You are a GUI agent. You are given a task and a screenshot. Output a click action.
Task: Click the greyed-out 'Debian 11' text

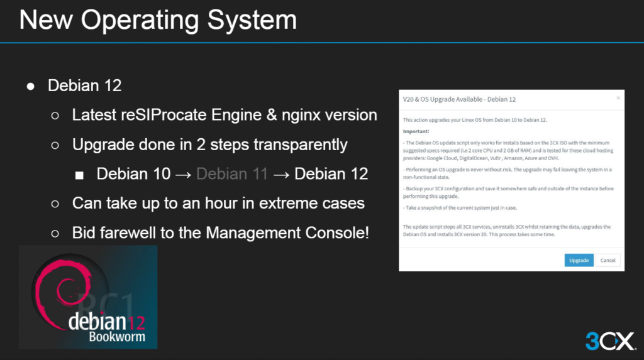[x=232, y=174]
